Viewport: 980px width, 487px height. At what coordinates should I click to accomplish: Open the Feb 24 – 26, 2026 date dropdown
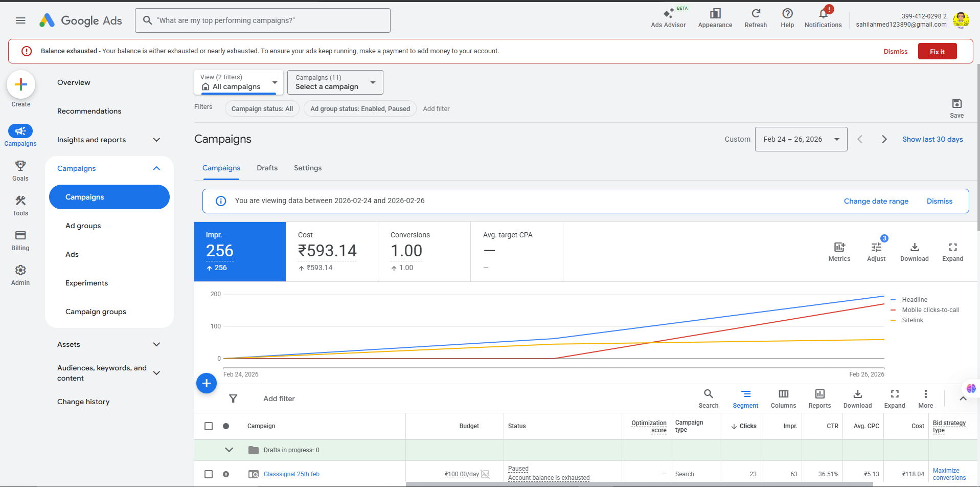point(801,139)
